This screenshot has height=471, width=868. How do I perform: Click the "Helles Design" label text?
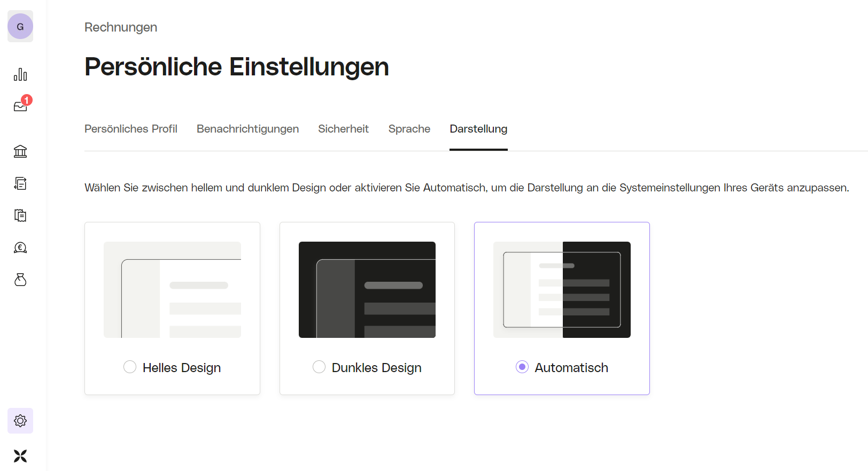click(182, 368)
